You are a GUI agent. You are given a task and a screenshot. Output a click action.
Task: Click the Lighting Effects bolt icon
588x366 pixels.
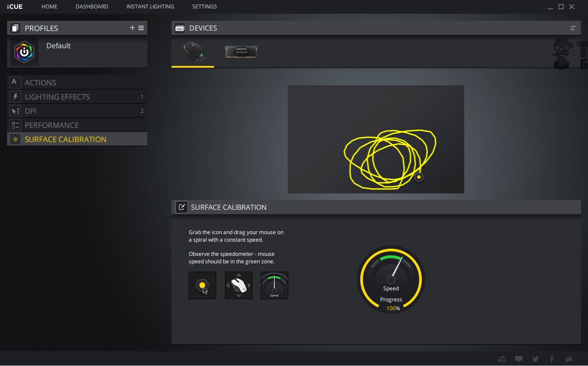click(x=15, y=96)
